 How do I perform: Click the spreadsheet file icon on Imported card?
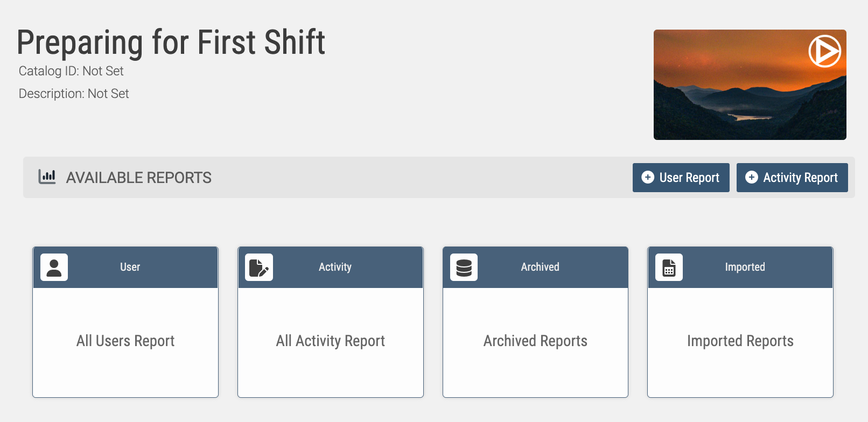[x=669, y=268]
